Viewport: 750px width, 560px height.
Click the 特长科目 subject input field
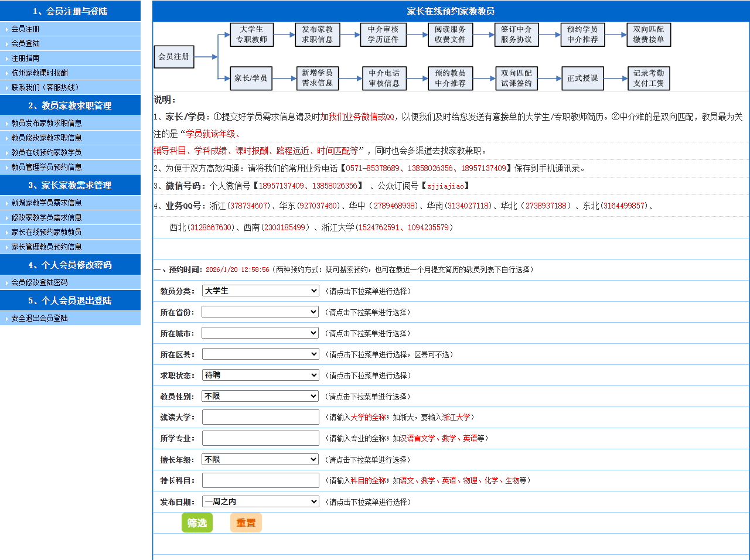(x=260, y=480)
